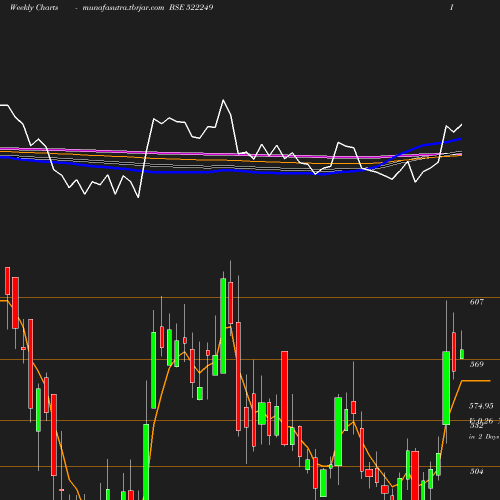500x500 pixels.
Task: Click the munafasutra.tbrjar.com watermark text
Action: click(123, 8)
